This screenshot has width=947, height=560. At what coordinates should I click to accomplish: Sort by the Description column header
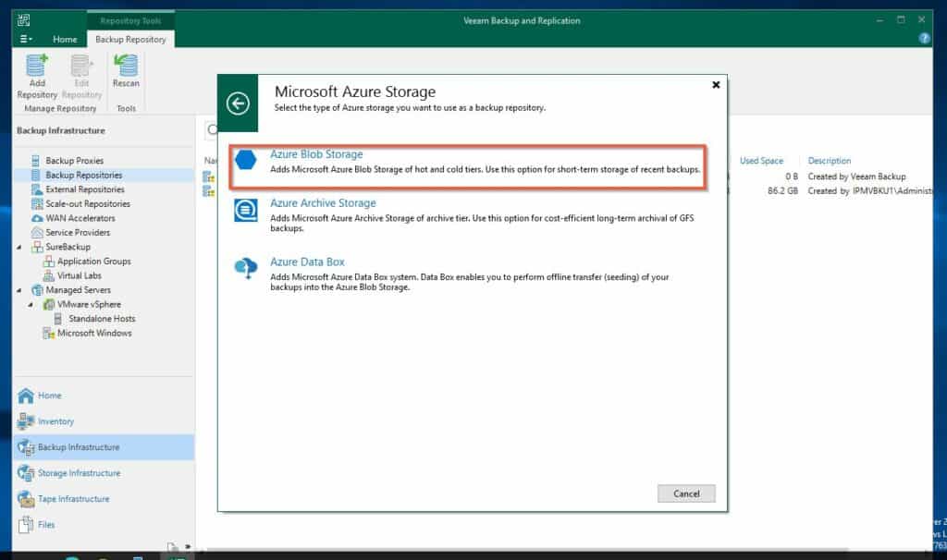click(x=830, y=161)
